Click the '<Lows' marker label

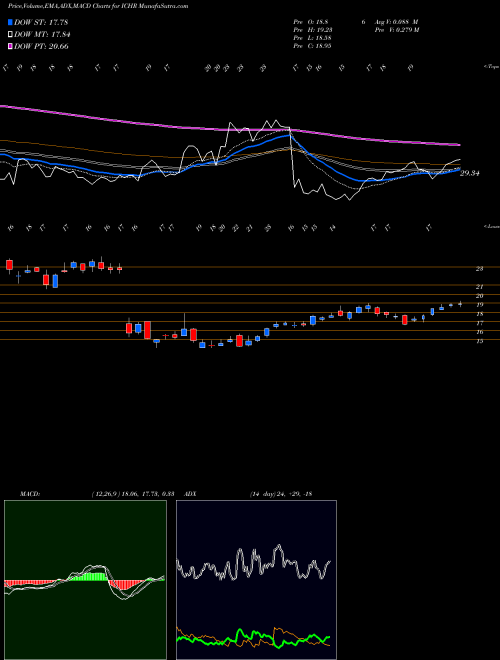point(491,226)
